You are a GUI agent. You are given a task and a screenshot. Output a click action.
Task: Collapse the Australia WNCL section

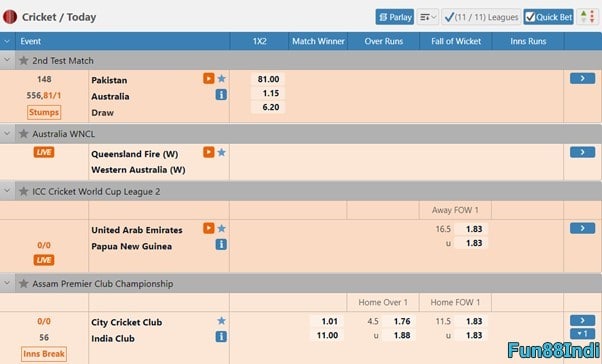tap(7, 133)
